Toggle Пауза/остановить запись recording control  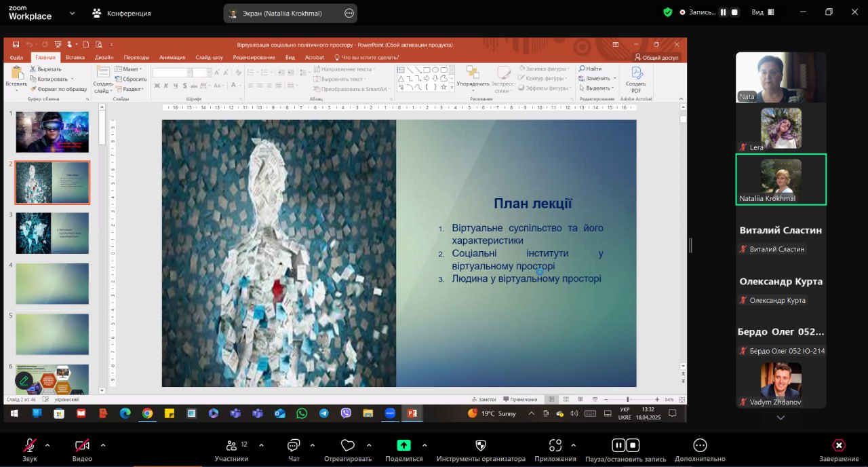click(625, 446)
